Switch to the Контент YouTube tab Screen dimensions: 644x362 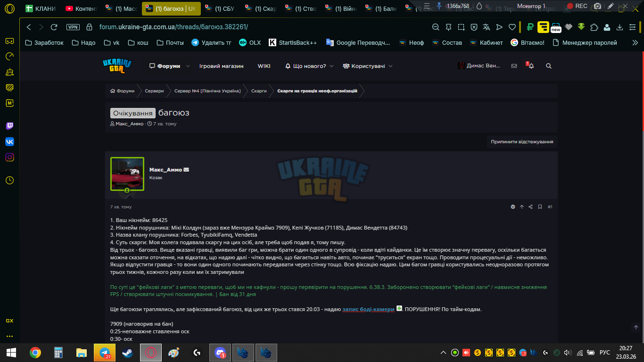[81, 8]
